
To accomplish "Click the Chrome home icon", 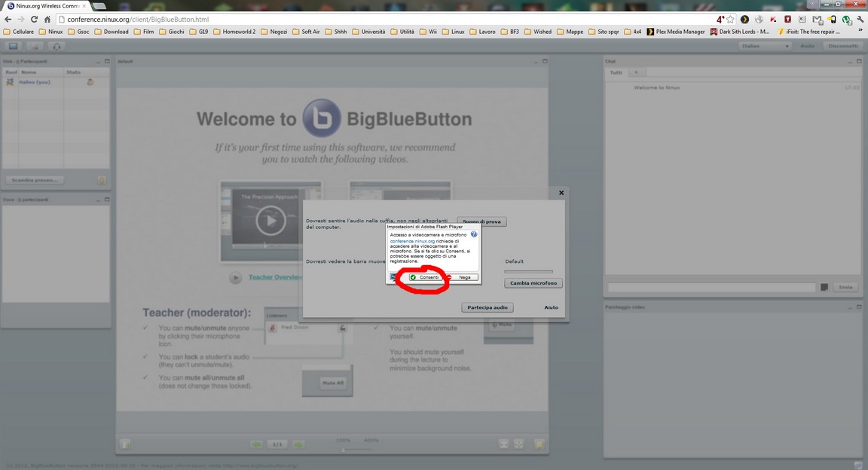I will click(x=47, y=20).
